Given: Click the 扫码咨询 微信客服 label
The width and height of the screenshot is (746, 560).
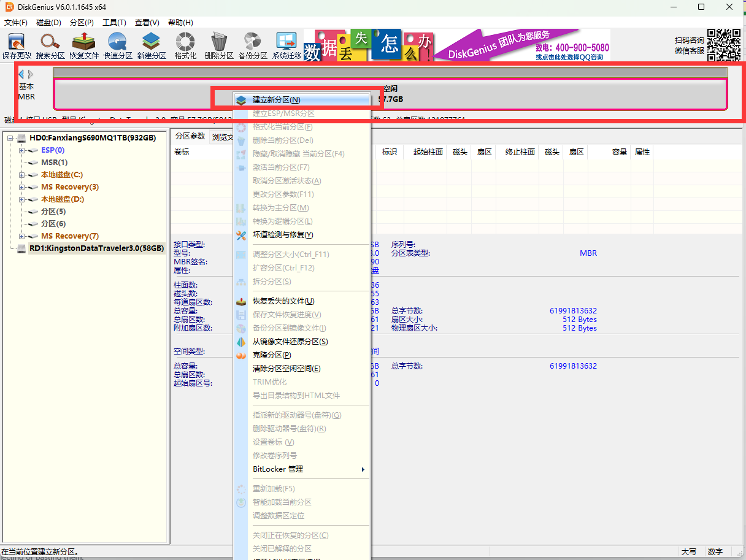Looking at the screenshot, I should [x=690, y=45].
